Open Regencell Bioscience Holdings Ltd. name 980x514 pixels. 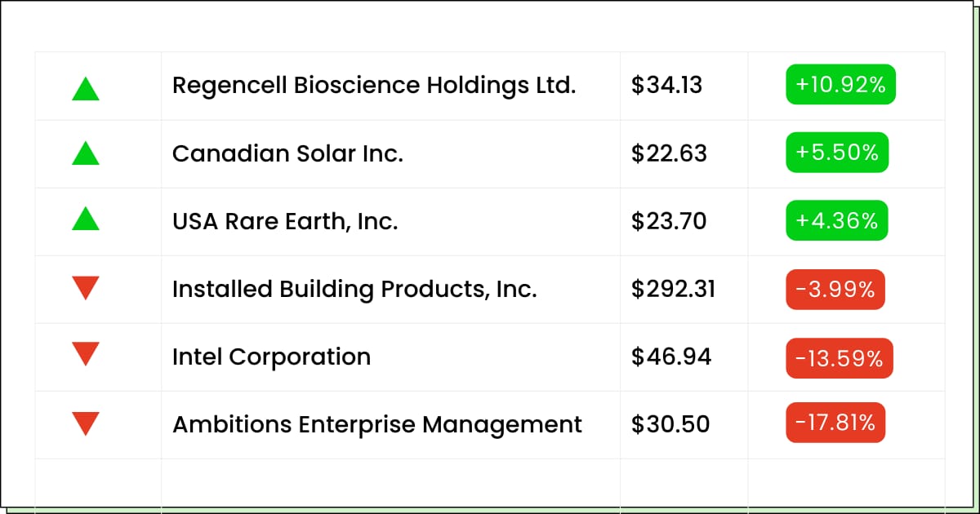coord(373,86)
